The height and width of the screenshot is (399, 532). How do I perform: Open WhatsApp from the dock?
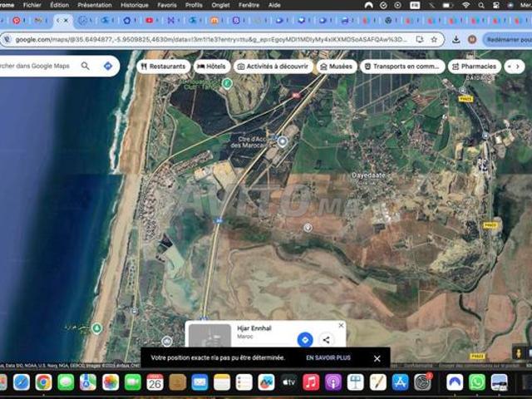pyautogui.click(x=476, y=382)
